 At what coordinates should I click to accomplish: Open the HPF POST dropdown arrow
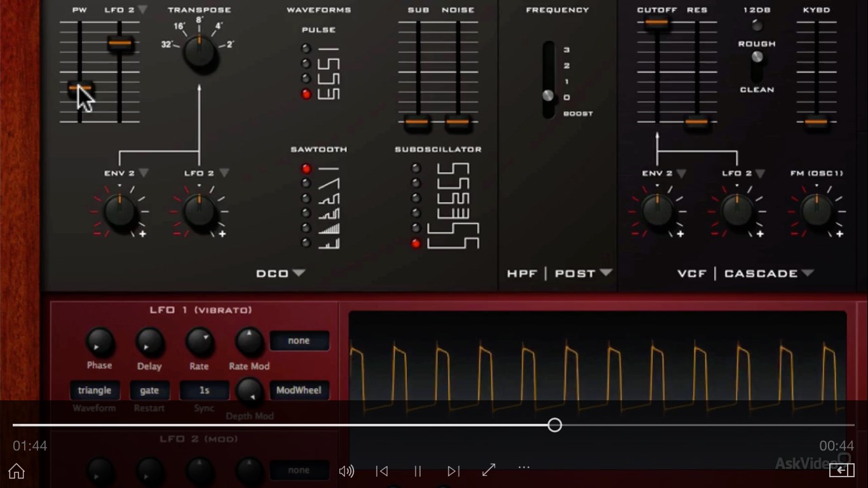coord(606,273)
